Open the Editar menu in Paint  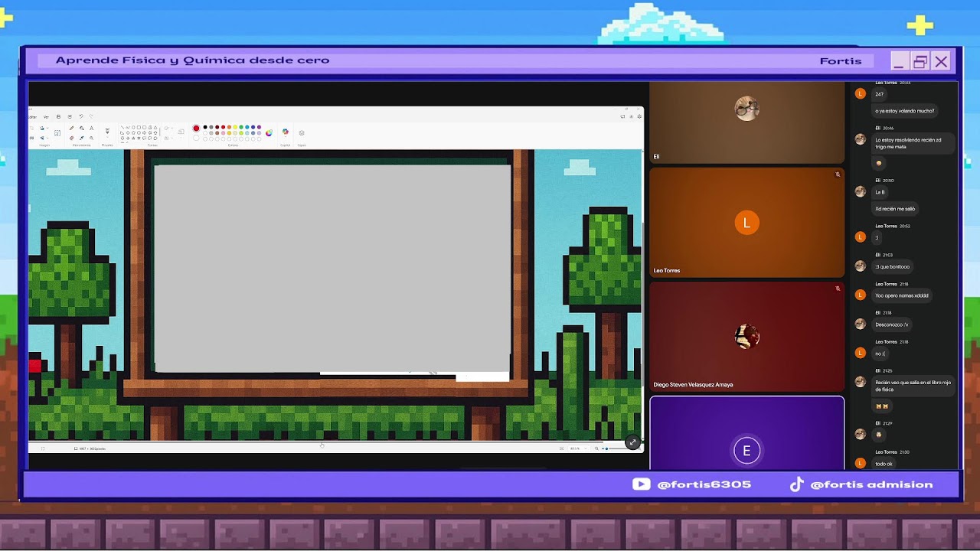32,116
